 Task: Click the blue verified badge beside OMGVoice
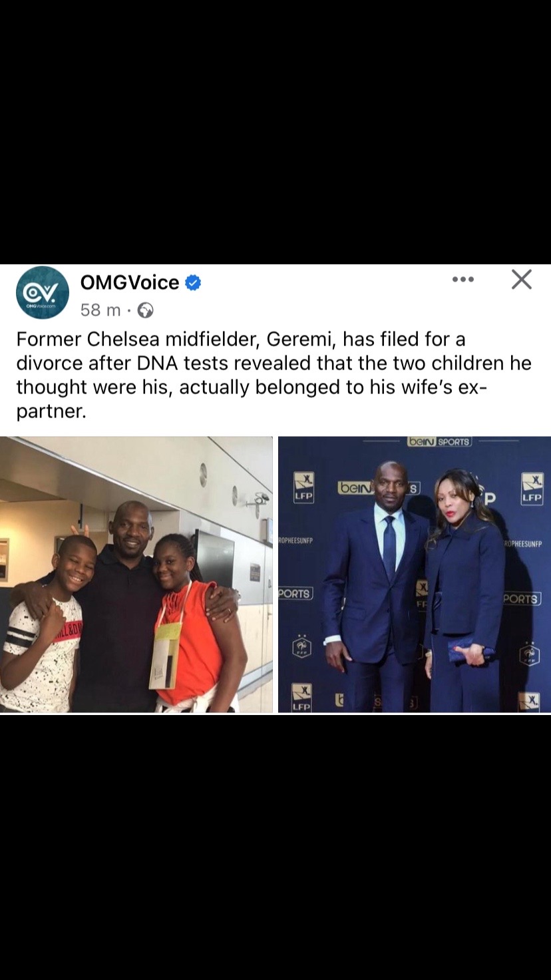click(193, 284)
